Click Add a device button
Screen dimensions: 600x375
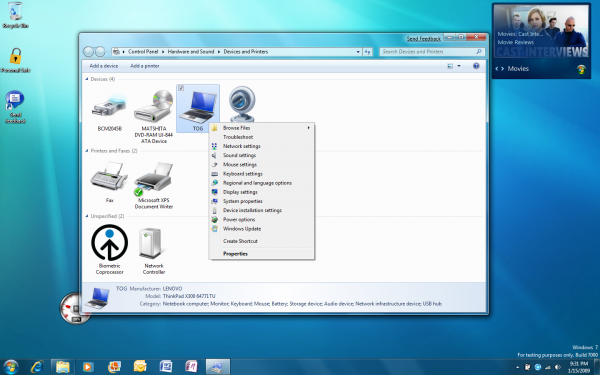pyautogui.click(x=104, y=66)
